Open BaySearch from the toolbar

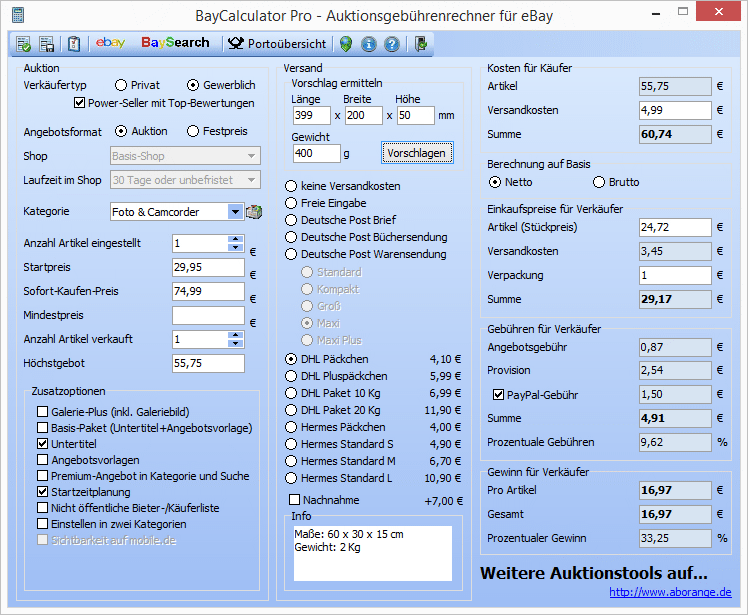175,42
